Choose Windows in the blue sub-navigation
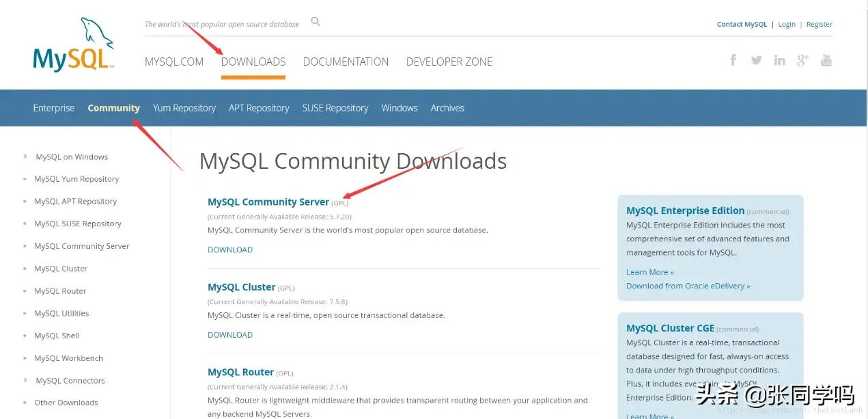Viewport: 868px width, 419px height. [x=400, y=108]
